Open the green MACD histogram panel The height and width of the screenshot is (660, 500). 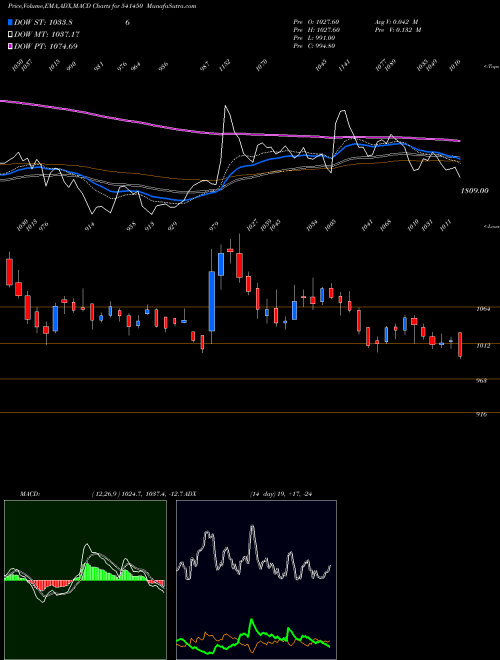click(85, 580)
